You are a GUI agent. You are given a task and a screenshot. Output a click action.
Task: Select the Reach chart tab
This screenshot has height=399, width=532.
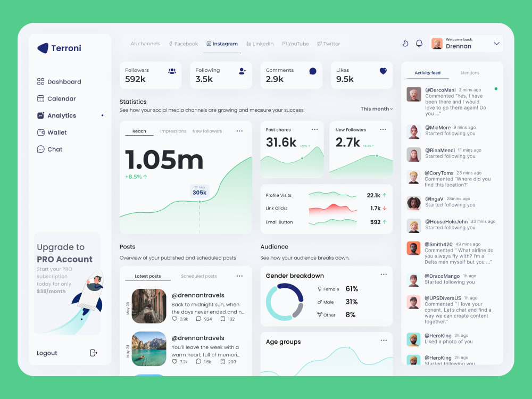pos(139,131)
